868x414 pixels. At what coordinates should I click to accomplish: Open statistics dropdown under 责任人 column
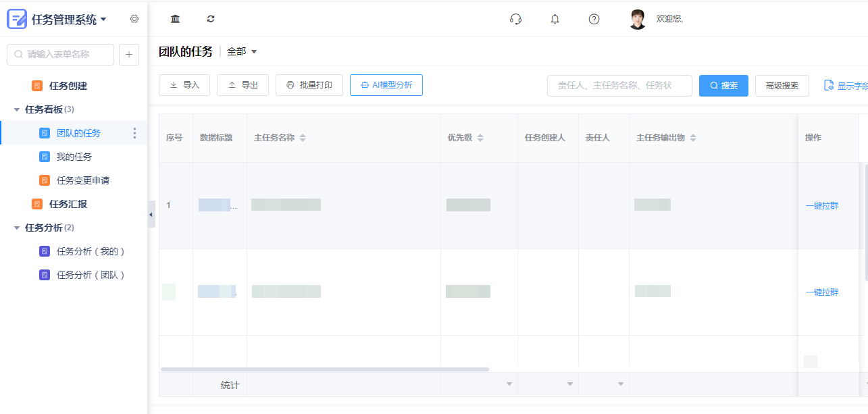click(x=621, y=384)
